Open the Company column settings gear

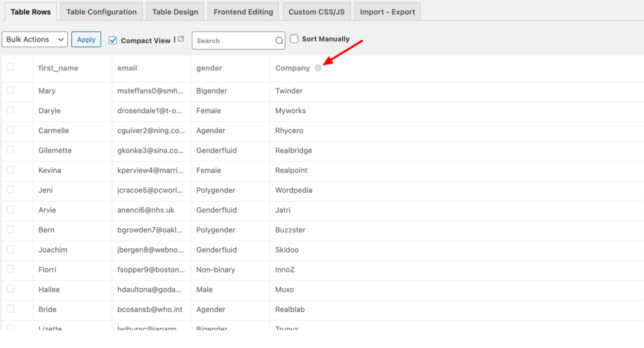318,68
